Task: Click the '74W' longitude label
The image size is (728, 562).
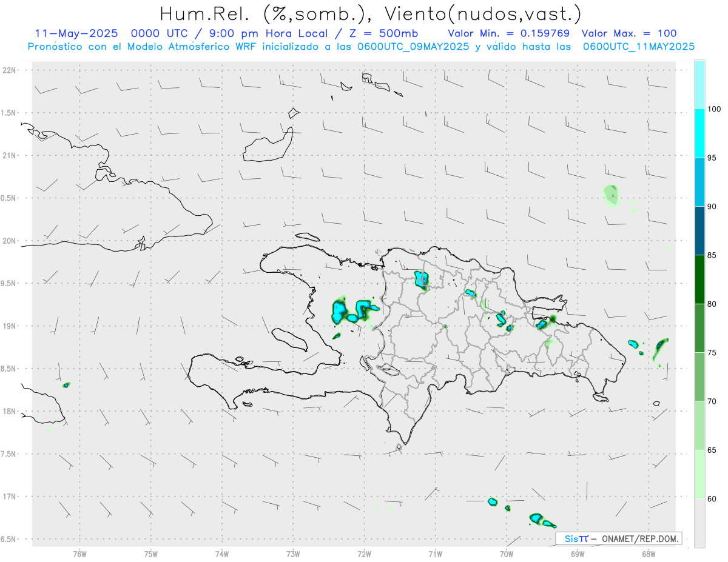Action: (222, 554)
